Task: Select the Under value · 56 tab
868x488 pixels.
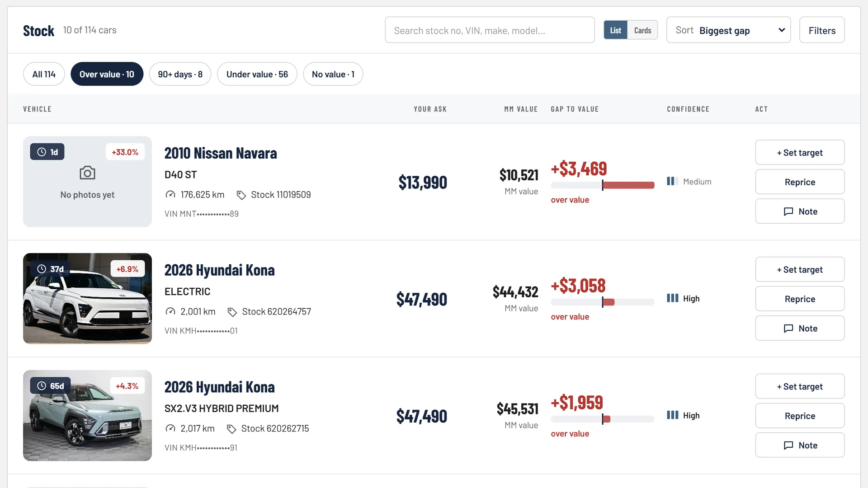Action: (257, 74)
